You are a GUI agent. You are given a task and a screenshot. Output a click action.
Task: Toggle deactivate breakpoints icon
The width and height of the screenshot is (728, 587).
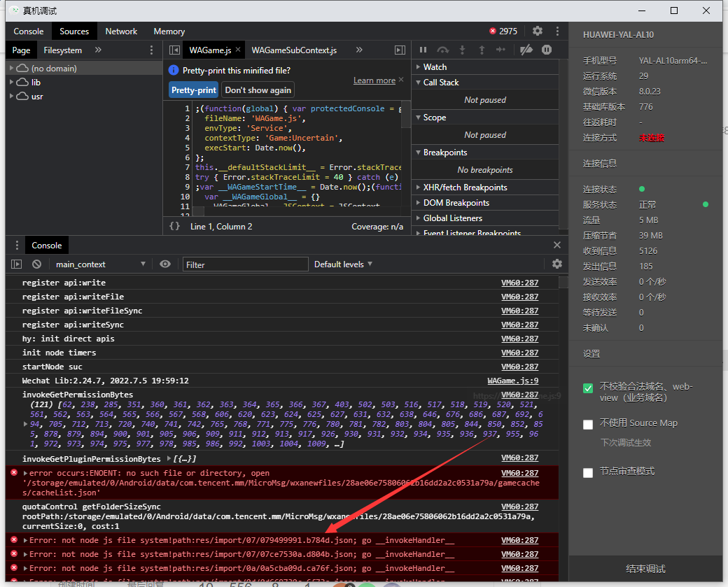pyautogui.click(x=526, y=50)
